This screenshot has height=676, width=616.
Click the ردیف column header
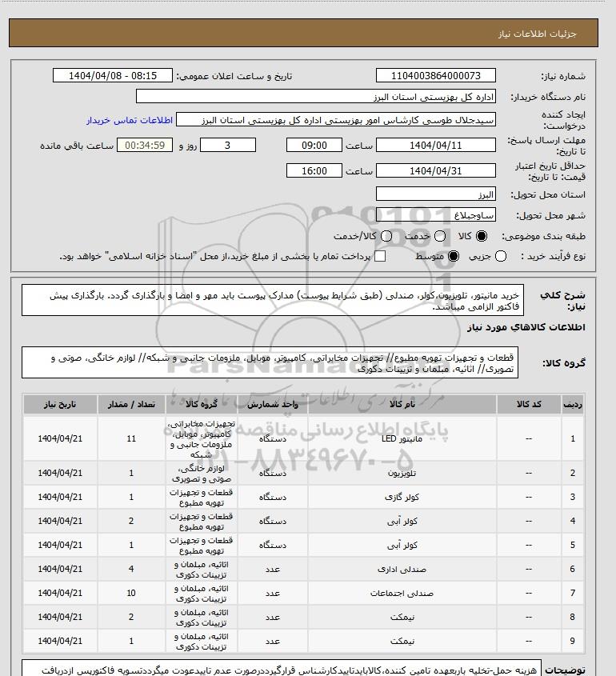click(573, 404)
